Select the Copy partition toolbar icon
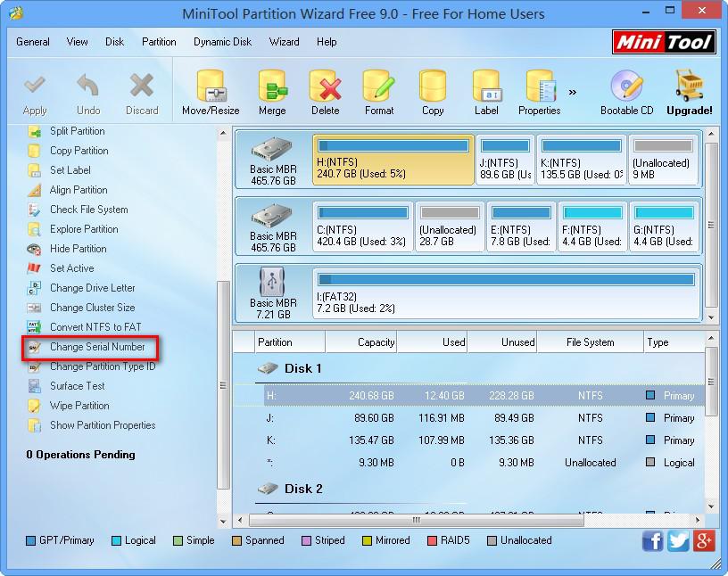728x576 pixels. tap(433, 89)
